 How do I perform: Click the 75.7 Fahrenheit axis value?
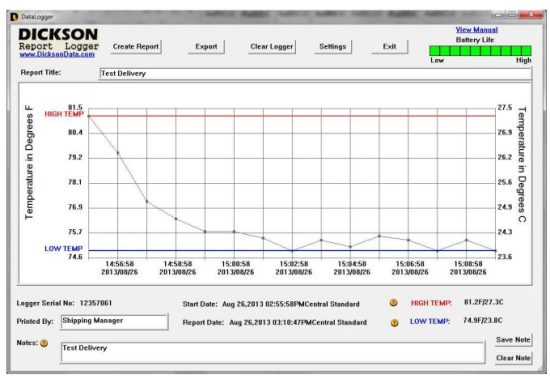75,232
